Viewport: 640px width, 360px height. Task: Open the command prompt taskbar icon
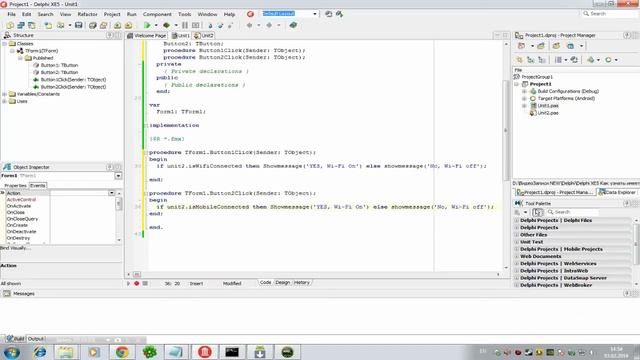tap(232, 352)
